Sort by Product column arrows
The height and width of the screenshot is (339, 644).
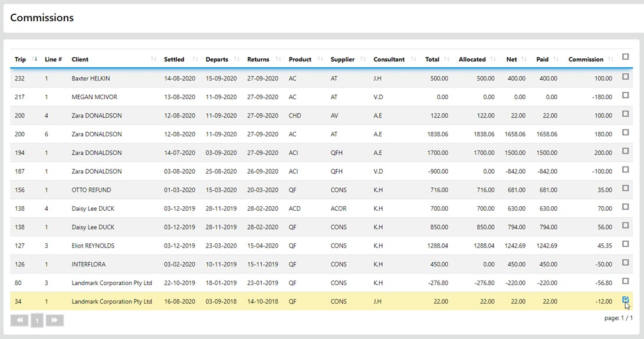[321, 59]
